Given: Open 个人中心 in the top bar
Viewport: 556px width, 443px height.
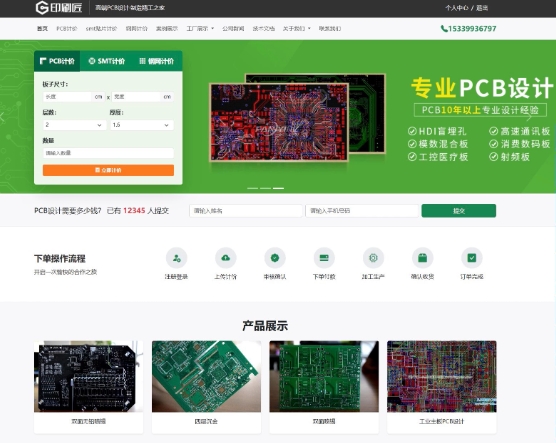Looking at the screenshot, I should click(x=457, y=8).
